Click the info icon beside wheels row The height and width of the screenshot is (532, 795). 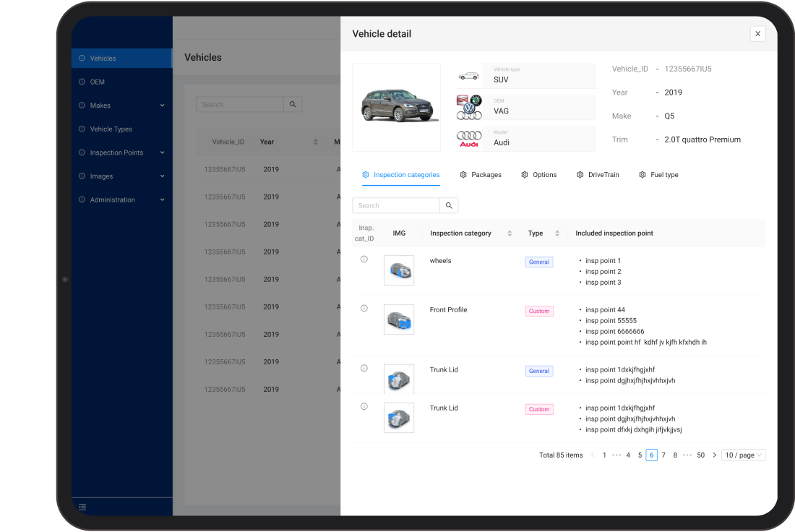(x=364, y=259)
